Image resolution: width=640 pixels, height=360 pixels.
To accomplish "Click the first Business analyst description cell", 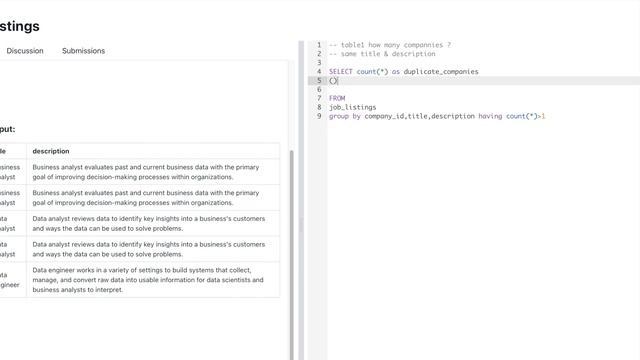I will (153, 172).
